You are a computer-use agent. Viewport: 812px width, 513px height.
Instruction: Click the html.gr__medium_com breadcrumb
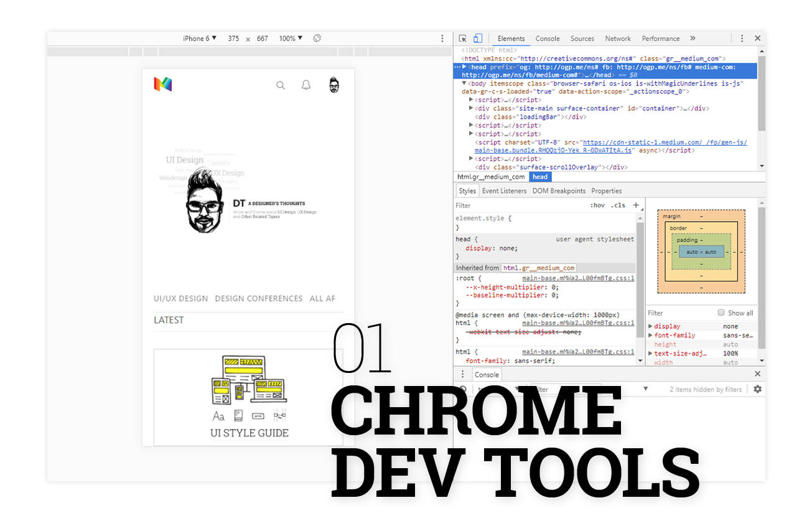pos(491,177)
